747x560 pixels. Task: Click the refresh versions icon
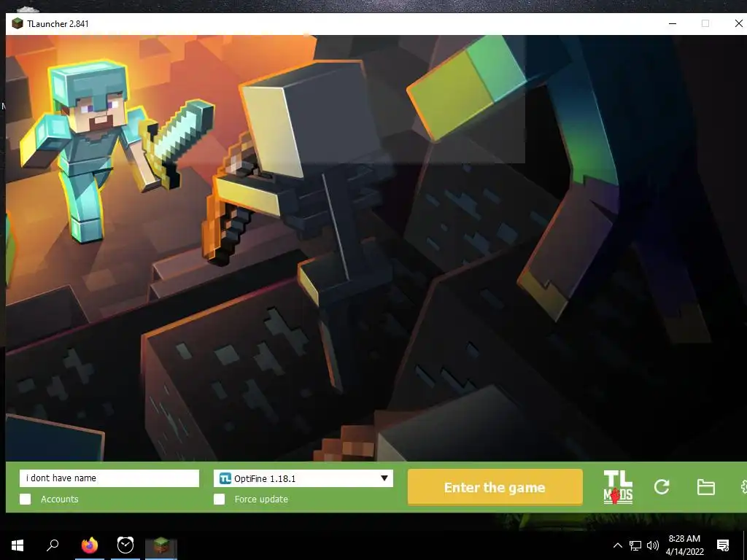[662, 486]
